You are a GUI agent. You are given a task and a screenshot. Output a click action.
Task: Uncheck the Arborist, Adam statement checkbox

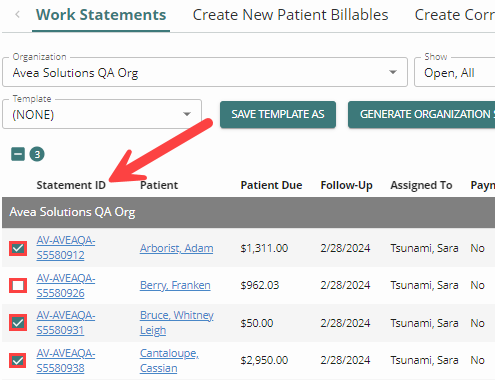[18, 248]
